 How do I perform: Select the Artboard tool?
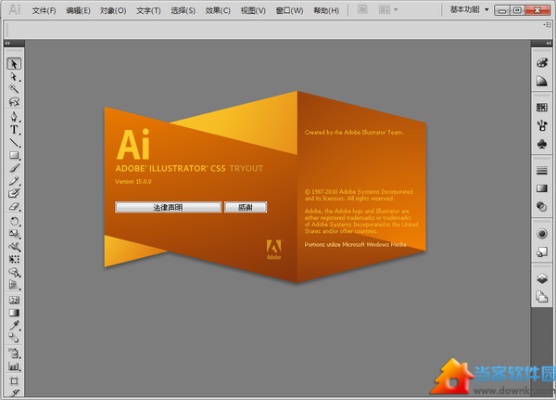pos(14,381)
